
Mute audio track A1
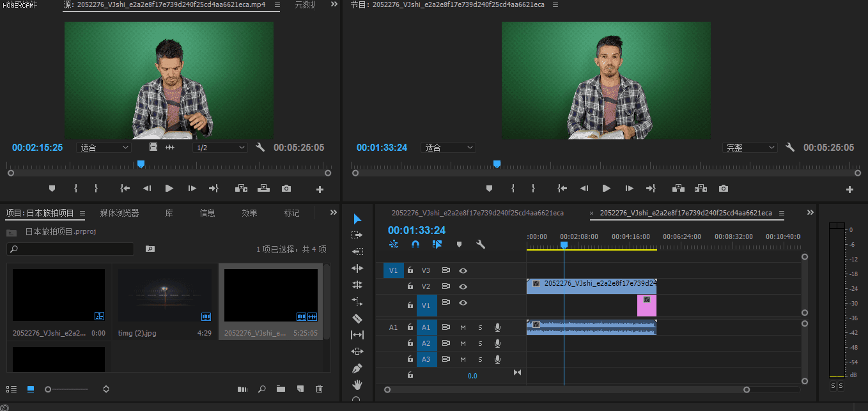(463, 327)
